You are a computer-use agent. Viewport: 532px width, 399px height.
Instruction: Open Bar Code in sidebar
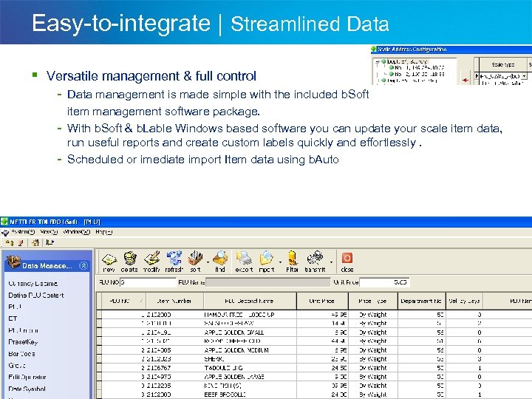[21, 353]
